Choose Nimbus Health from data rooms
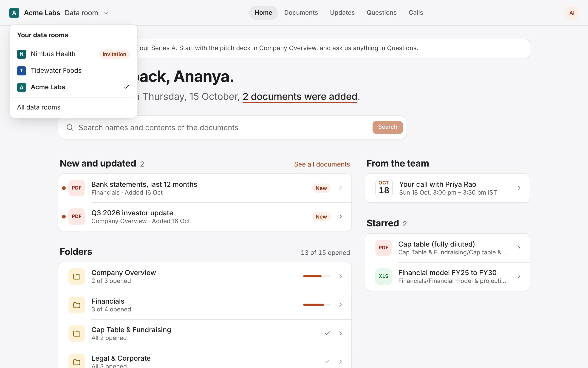 click(73, 54)
